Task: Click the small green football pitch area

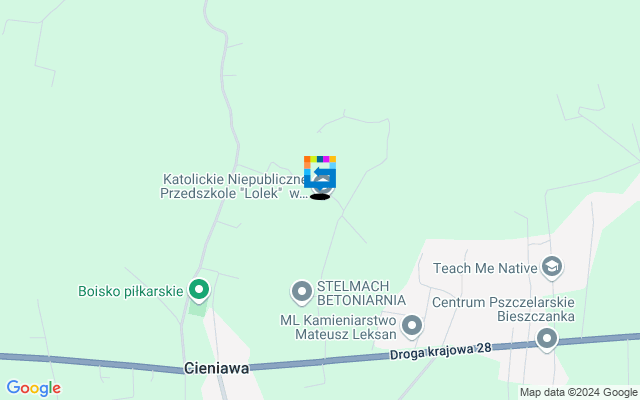Action: 198,308
